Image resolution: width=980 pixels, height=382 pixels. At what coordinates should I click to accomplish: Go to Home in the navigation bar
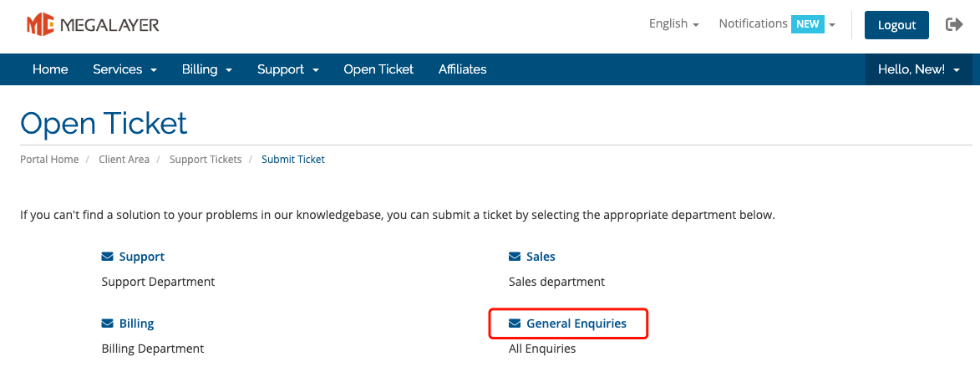coord(50,69)
